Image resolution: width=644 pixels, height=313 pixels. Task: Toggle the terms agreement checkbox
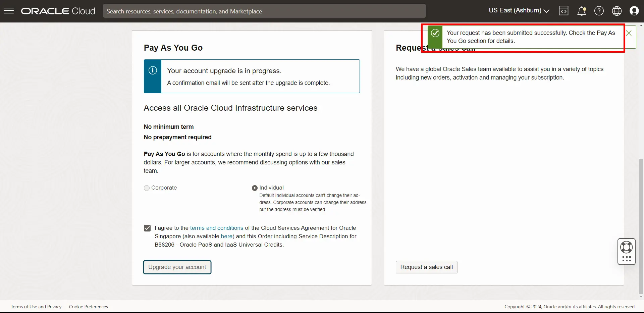(147, 228)
